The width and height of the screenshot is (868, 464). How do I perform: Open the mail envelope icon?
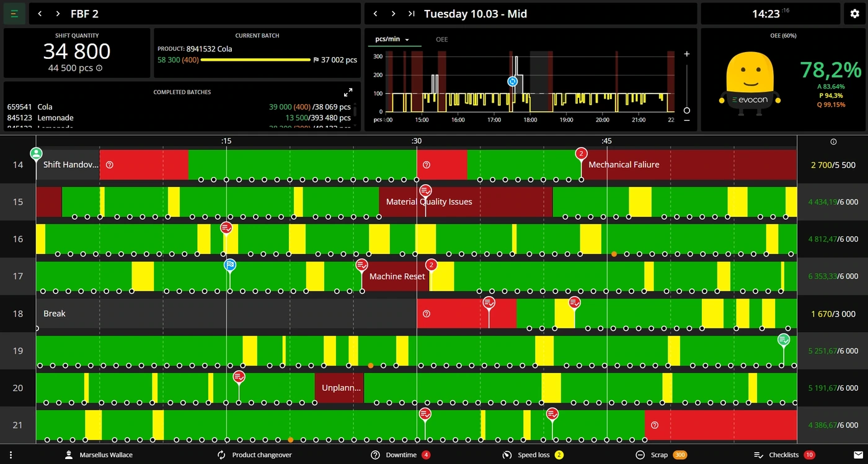[858, 455]
